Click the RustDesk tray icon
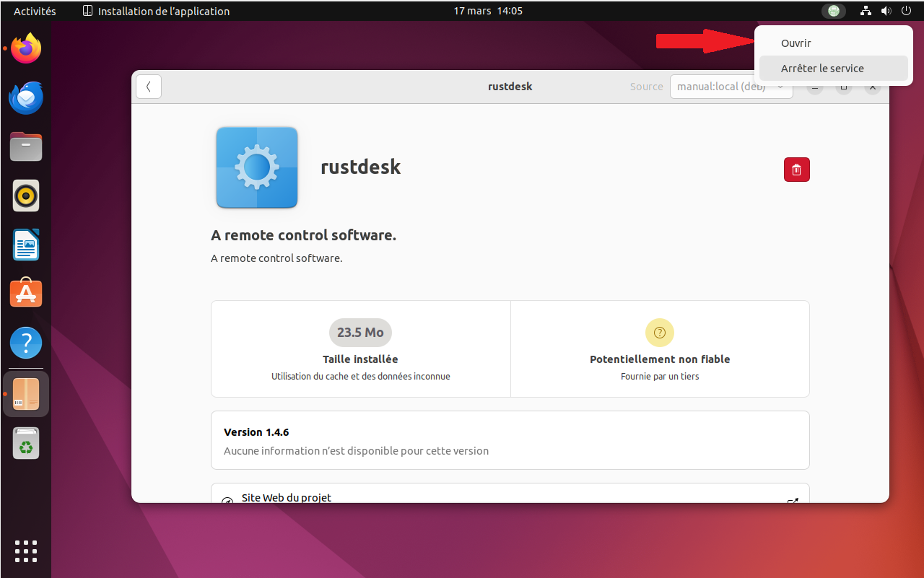 pyautogui.click(x=834, y=11)
